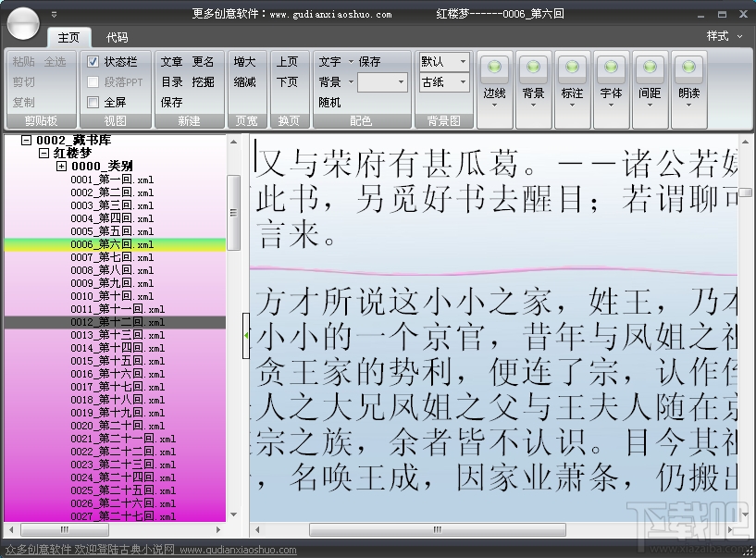Click tree panel scroll up arrow
756x558 pixels.
[x=233, y=142]
